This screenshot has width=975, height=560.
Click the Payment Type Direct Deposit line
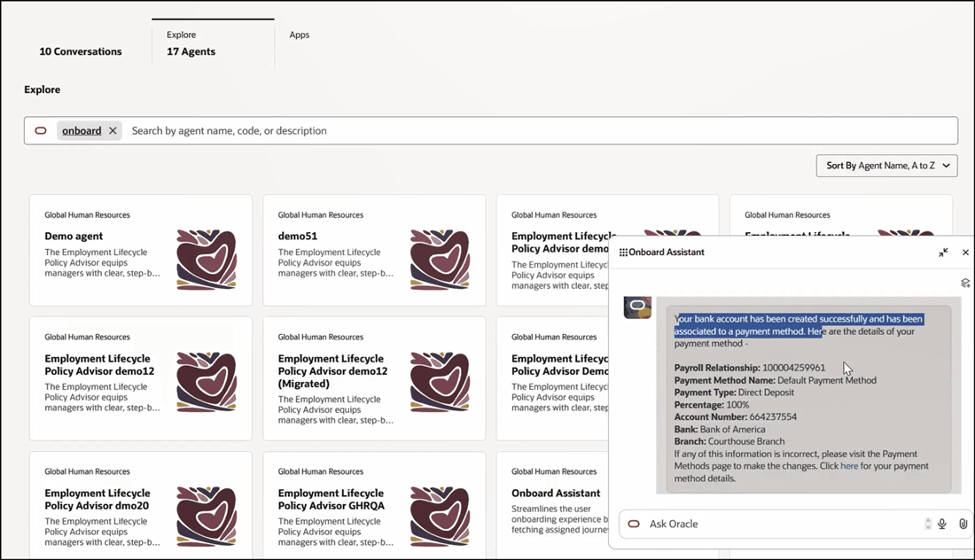735,393
